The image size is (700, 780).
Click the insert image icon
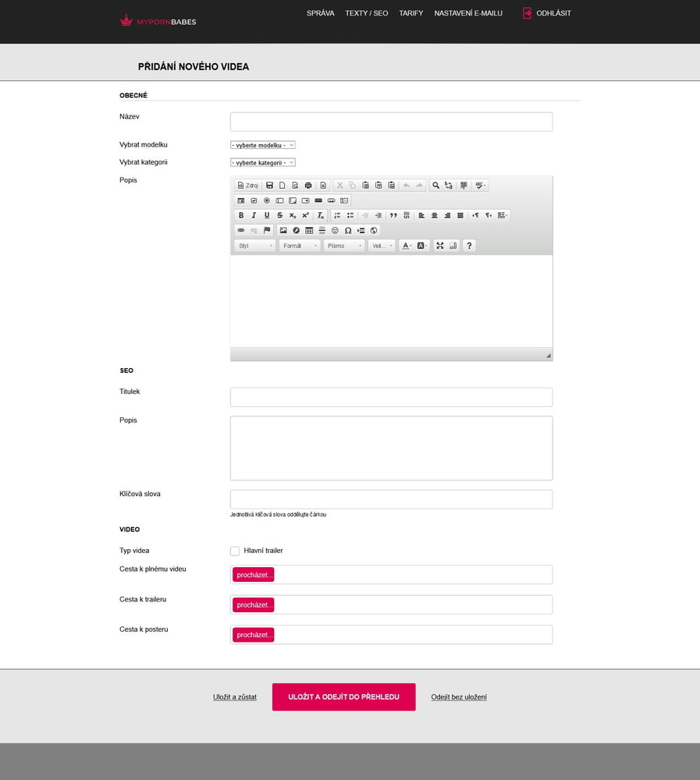click(283, 230)
